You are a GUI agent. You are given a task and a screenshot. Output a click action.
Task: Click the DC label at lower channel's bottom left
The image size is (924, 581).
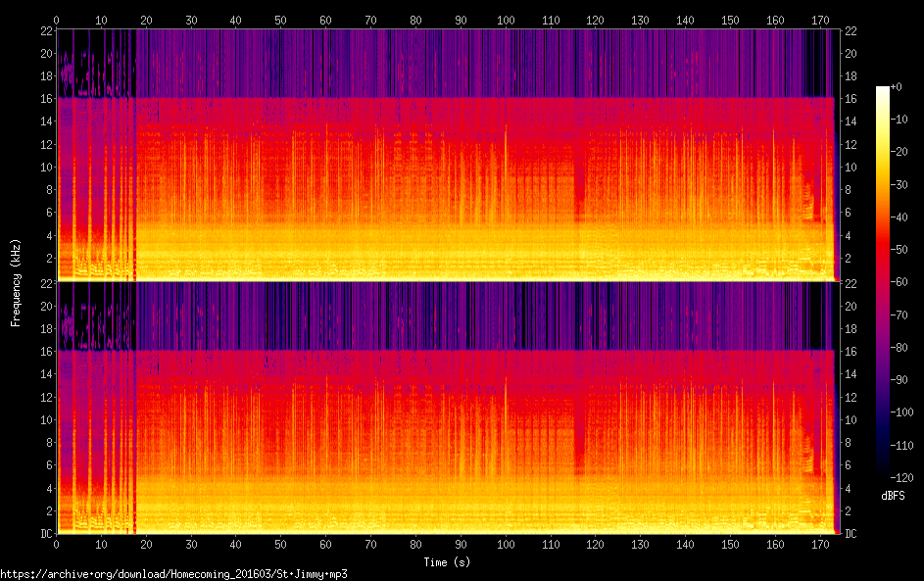click(44, 534)
